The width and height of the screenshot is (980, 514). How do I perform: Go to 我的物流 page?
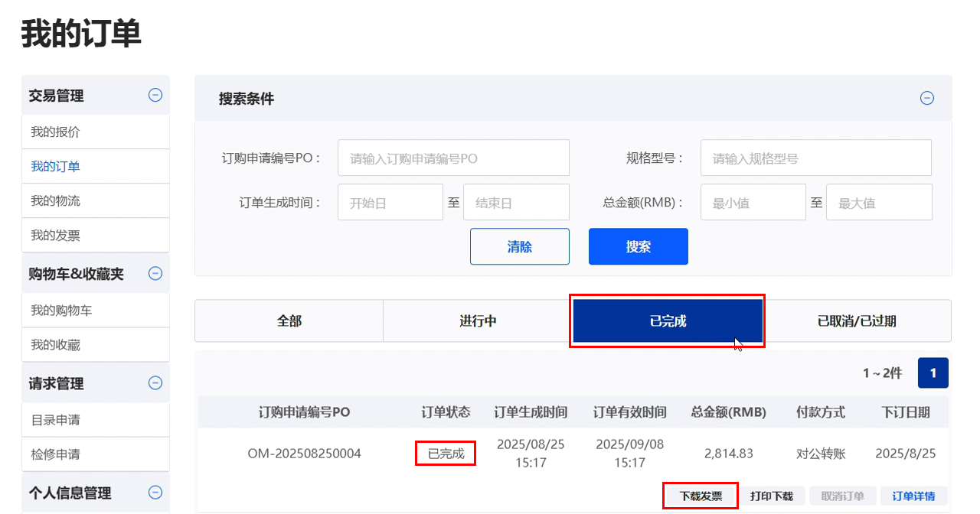[x=55, y=201]
